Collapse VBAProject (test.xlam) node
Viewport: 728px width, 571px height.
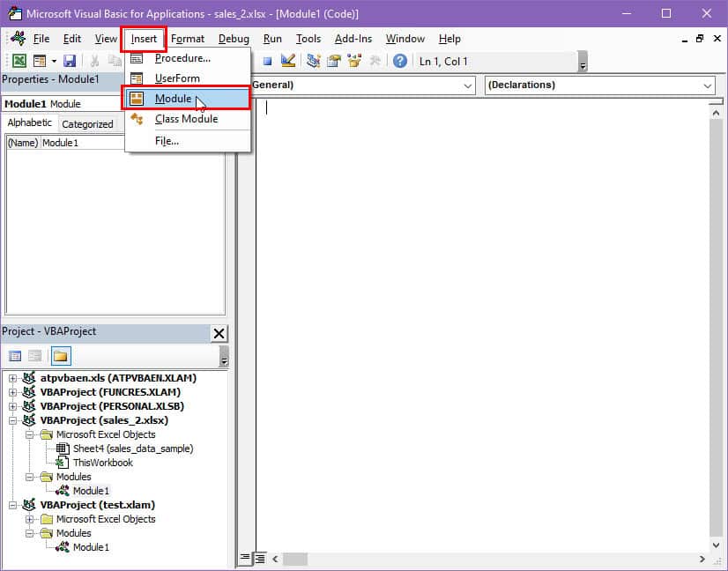(12, 505)
